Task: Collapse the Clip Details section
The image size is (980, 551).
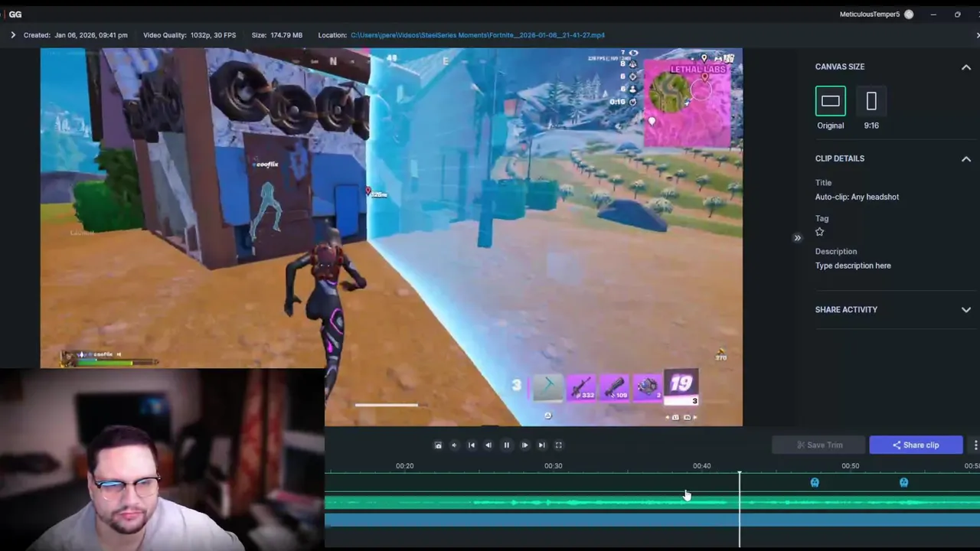Action: [966, 159]
